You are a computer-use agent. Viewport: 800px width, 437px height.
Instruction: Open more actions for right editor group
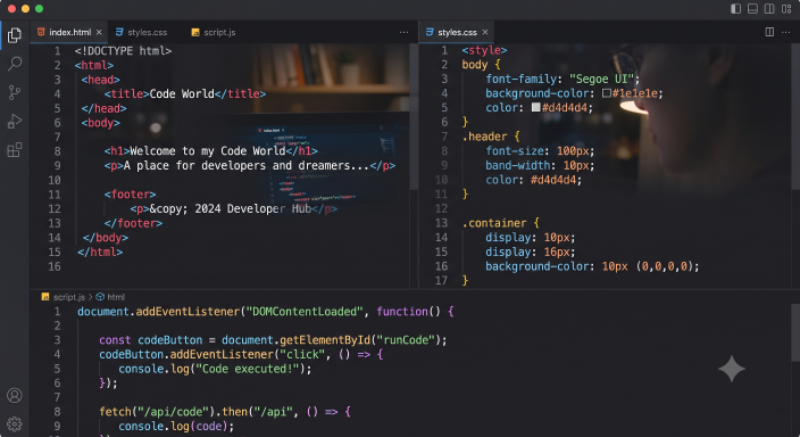coord(786,32)
